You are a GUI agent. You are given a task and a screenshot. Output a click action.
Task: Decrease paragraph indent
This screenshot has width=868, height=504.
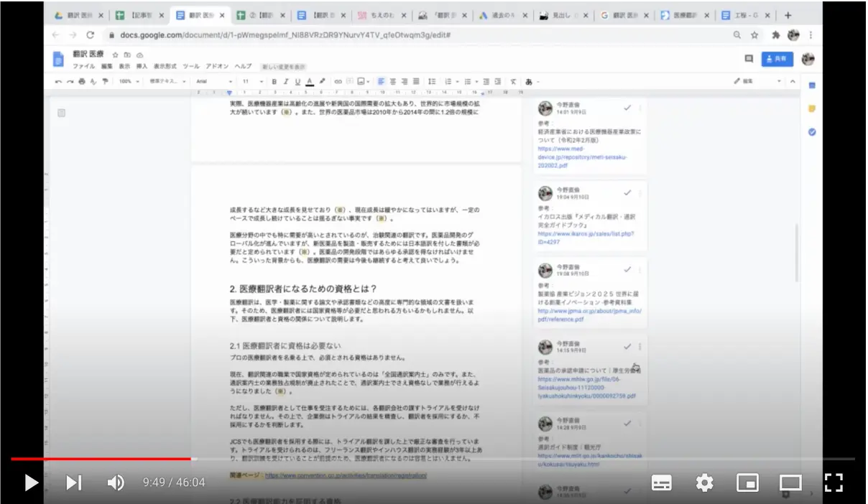click(486, 81)
